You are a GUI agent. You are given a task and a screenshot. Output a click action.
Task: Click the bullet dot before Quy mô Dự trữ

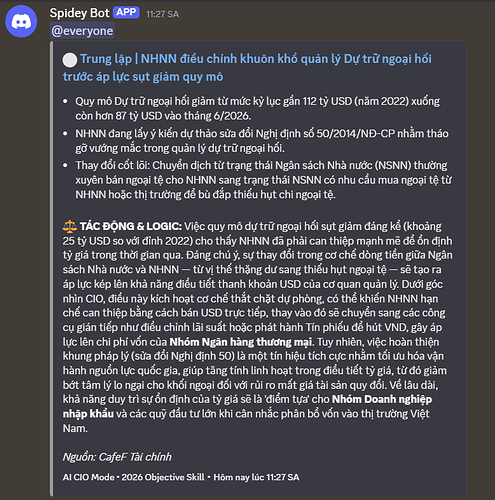[x=65, y=101]
